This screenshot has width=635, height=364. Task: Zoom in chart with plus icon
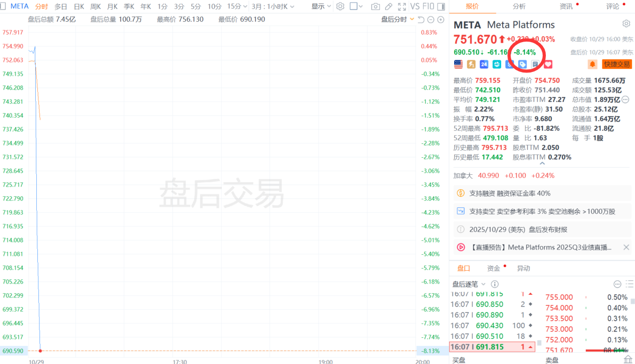pyautogui.click(x=441, y=19)
